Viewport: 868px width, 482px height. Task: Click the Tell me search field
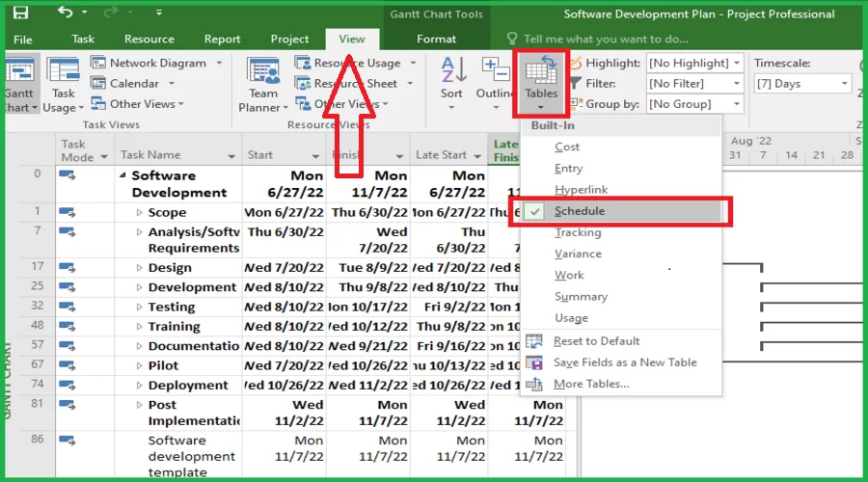point(606,40)
